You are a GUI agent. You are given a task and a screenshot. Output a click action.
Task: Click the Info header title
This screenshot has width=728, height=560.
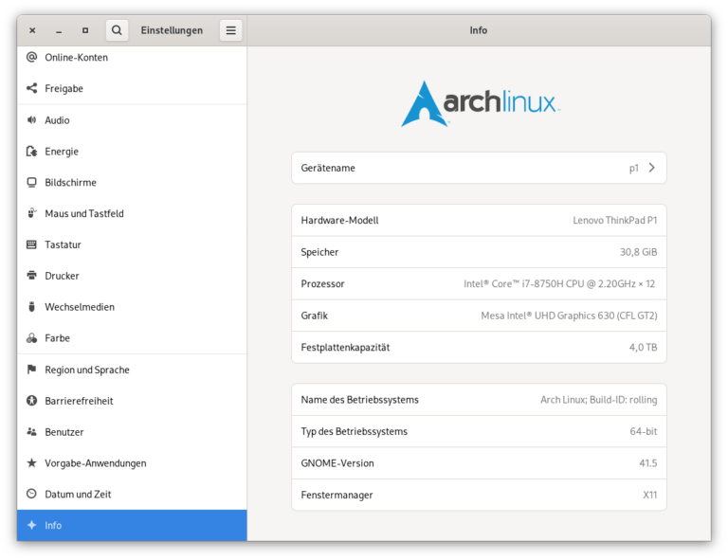(478, 30)
